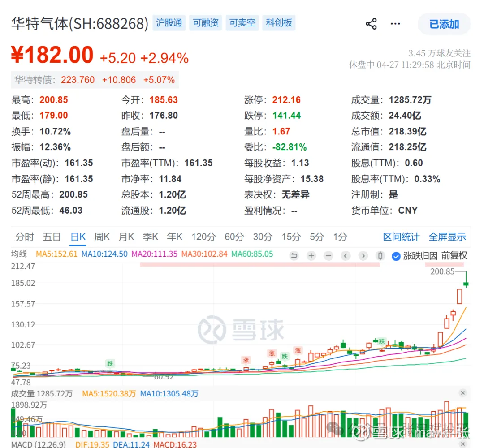This screenshot has height=448, width=484.
Task: Click the chart undo/reset arrow icon
Action: pos(294,255)
